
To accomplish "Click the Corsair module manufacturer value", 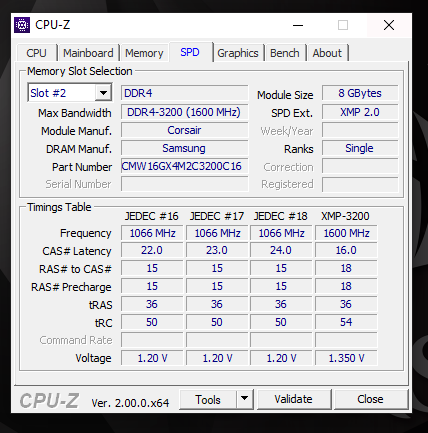I will pyautogui.click(x=185, y=130).
